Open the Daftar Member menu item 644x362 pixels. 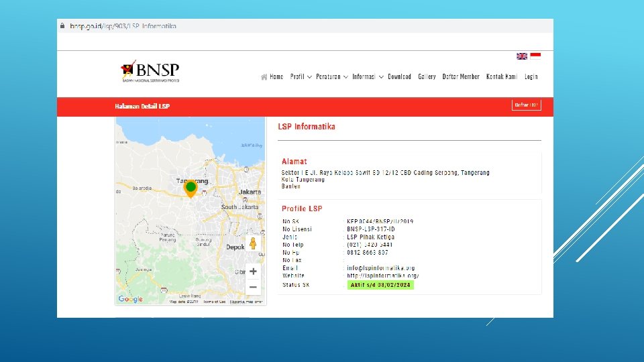(x=461, y=76)
